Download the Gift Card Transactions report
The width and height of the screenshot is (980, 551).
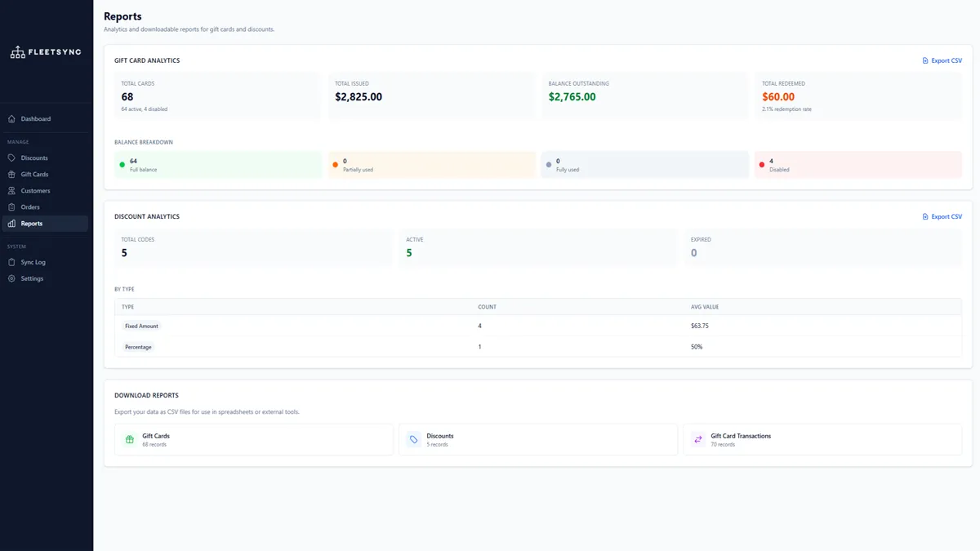tap(822, 440)
